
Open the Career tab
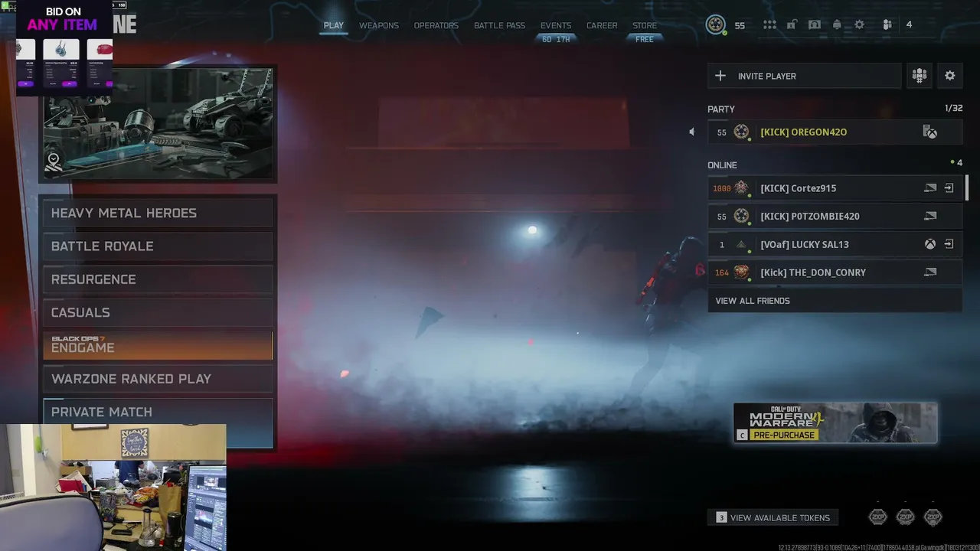coord(602,25)
